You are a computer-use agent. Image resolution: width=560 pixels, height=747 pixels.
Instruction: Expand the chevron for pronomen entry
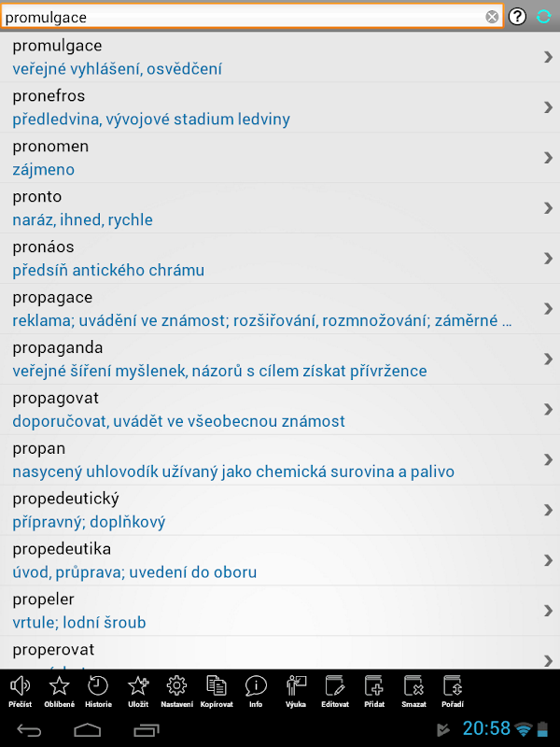pos(548,157)
